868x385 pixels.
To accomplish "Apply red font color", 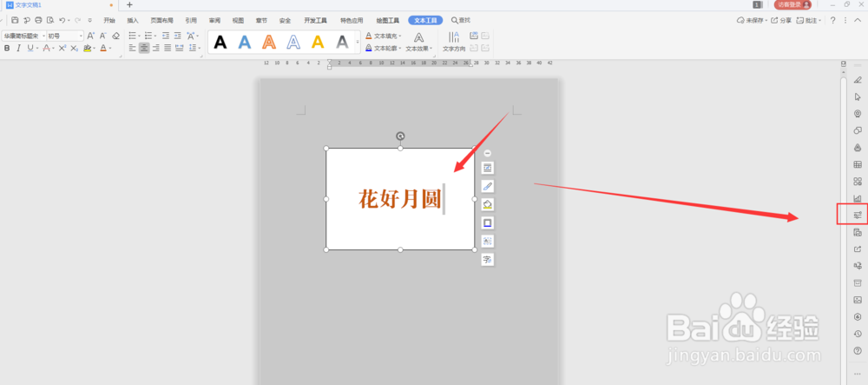I will [103, 48].
